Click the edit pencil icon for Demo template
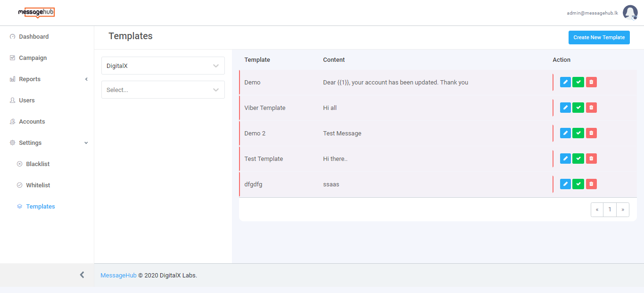 [x=565, y=82]
